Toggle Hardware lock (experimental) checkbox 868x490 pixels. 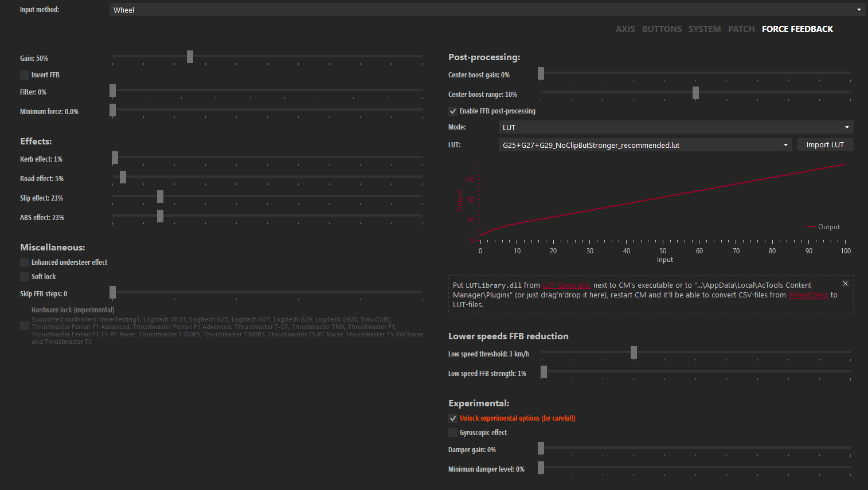[x=25, y=326]
